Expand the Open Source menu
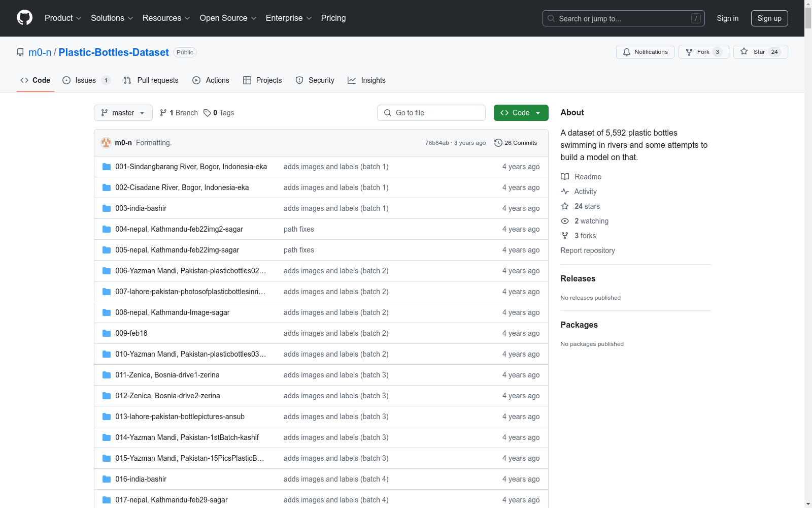The width and height of the screenshot is (812, 508). [x=228, y=18]
